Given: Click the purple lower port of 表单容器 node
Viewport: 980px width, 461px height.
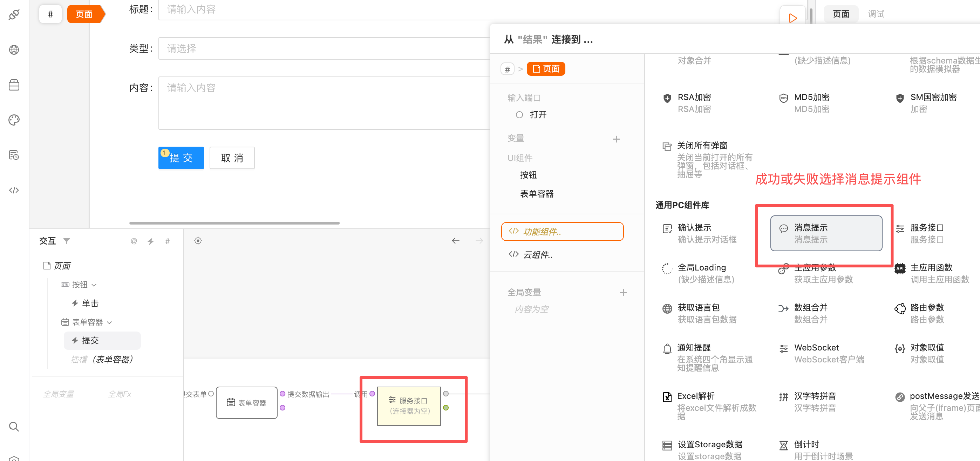Looking at the screenshot, I should pyautogui.click(x=282, y=408).
